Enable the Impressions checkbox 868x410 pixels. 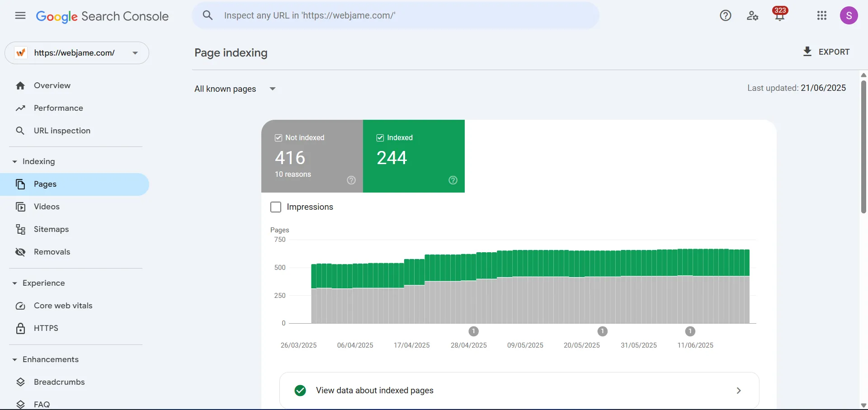[x=276, y=207]
